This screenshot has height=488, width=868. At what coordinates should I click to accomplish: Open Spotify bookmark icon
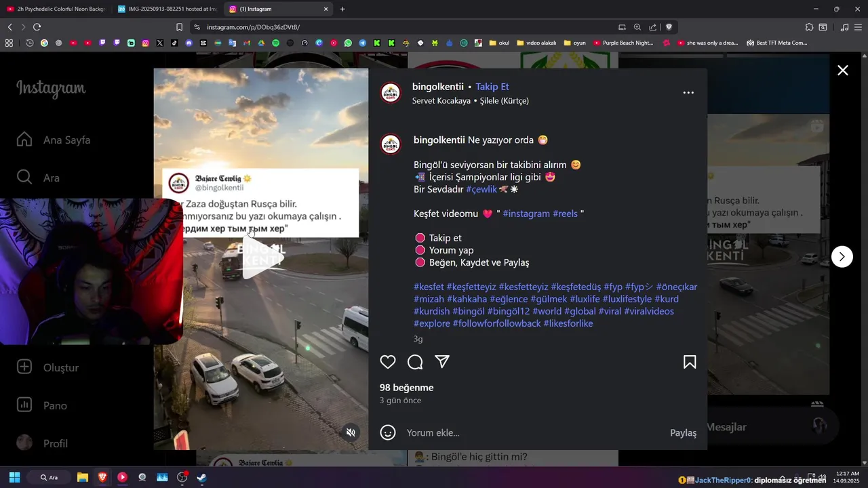tap(275, 43)
